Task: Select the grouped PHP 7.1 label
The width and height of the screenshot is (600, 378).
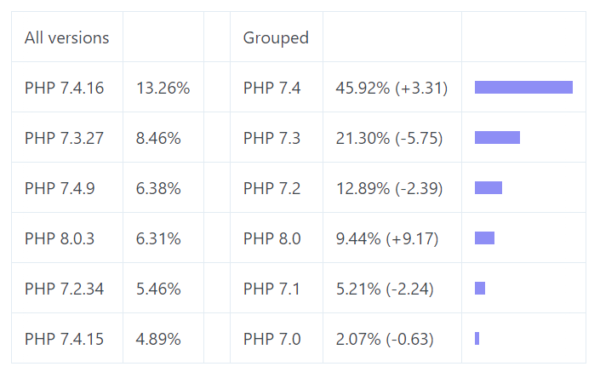Action: click(272, 289)
